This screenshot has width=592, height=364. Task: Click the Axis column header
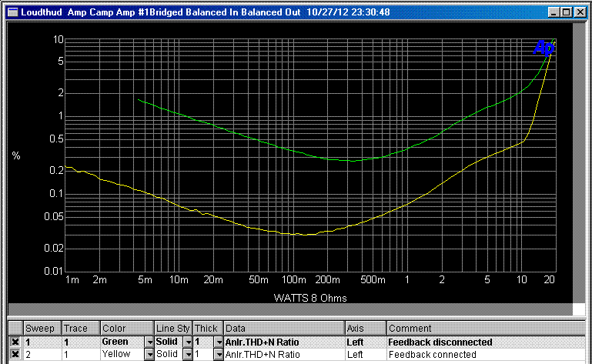pos(366,328)
